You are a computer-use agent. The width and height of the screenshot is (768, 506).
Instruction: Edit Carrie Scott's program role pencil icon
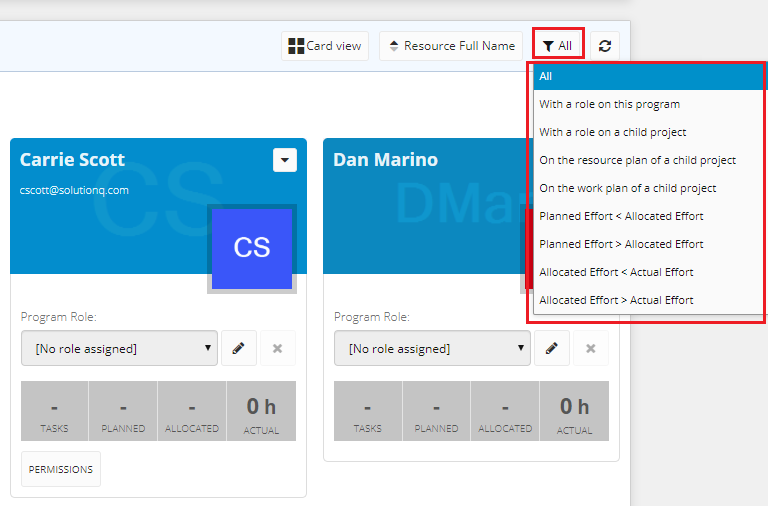pos(239,348)
